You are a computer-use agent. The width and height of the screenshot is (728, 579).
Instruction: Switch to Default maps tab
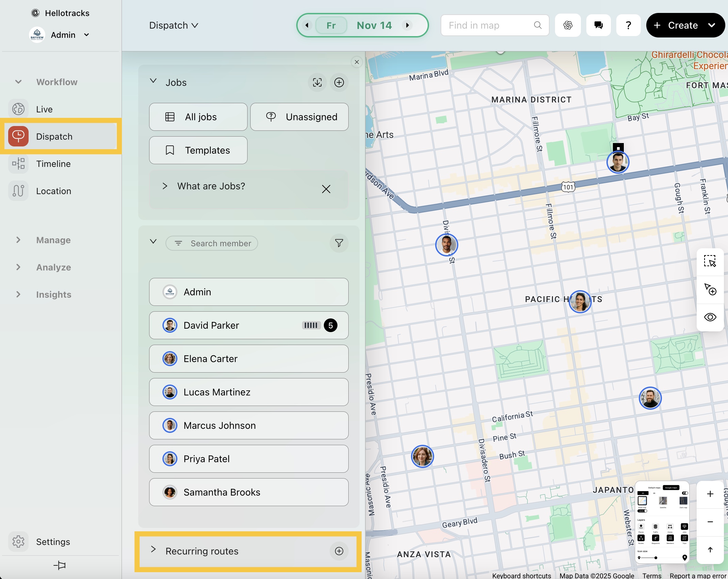[x=654, y=488]
